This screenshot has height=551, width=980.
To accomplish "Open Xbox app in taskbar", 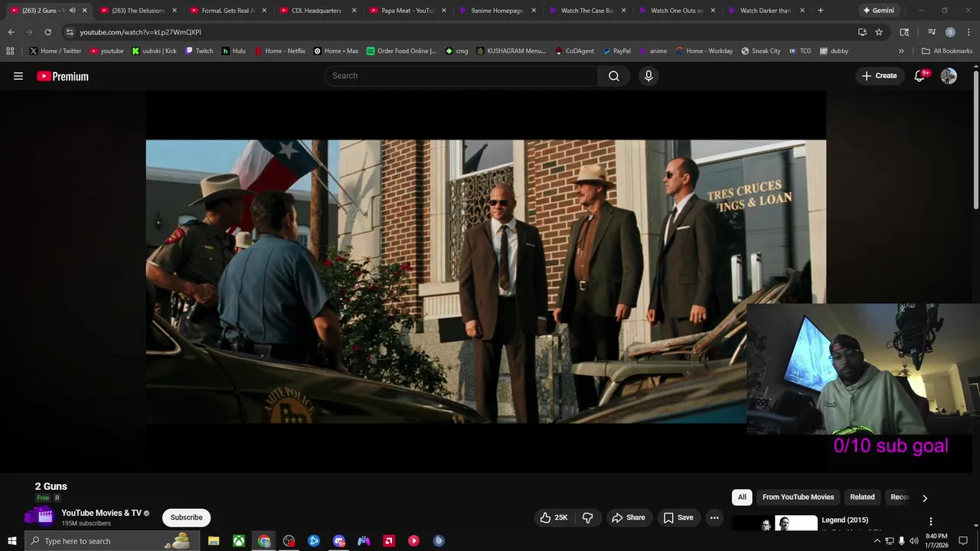I will point(239,541).
